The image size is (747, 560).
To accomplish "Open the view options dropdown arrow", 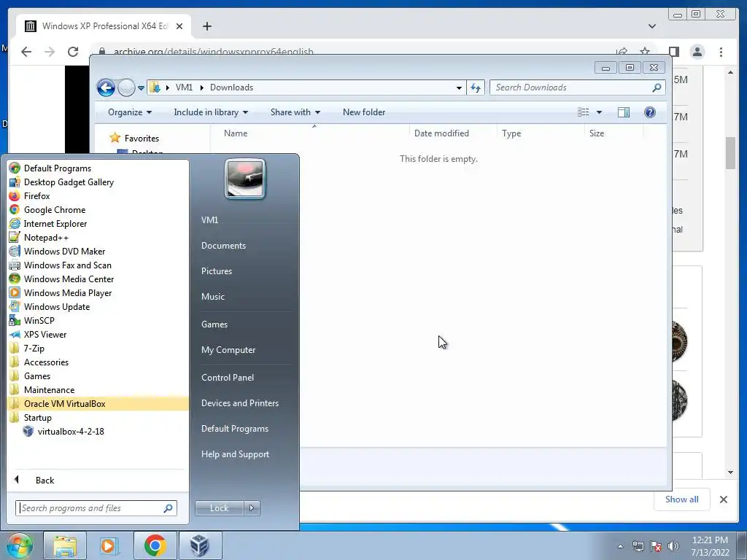I will click(x=599, y=112).
